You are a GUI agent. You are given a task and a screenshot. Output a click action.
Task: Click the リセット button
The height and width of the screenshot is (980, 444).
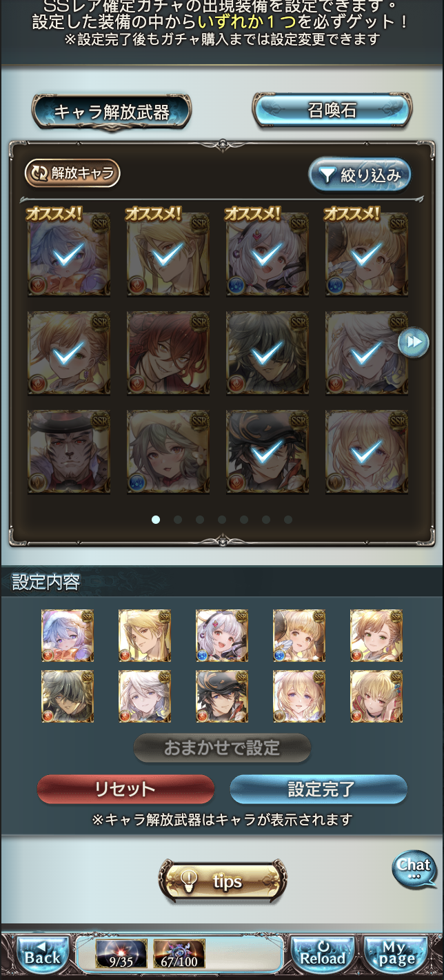tap(125, 789)
